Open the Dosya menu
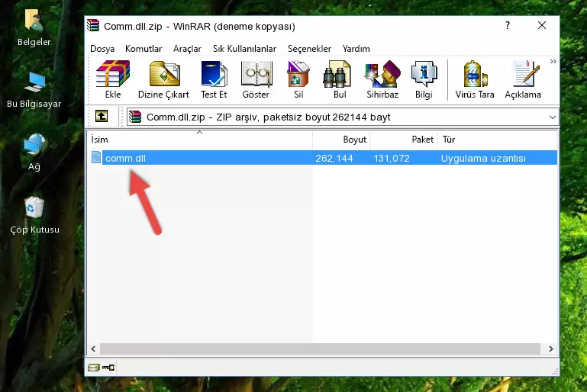This screenshot has width=587, height=392. 102,49
